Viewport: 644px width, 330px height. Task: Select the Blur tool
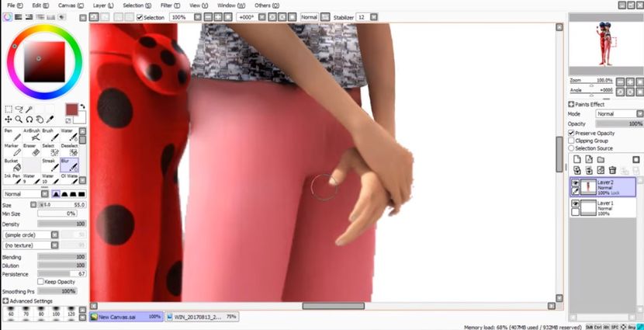tap(69, 165)
